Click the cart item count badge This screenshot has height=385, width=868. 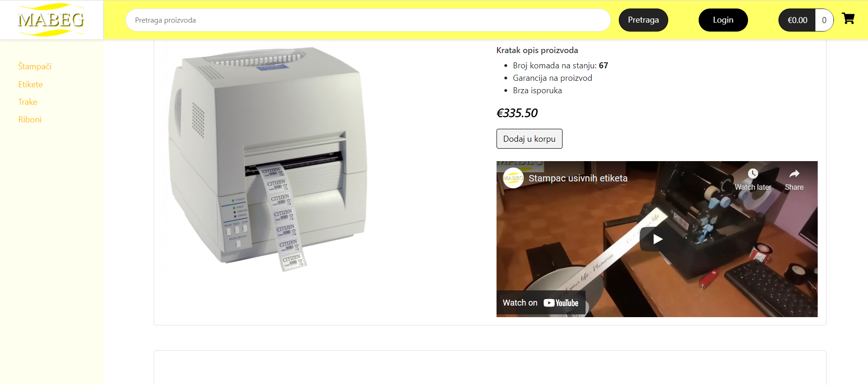tap(824, 20)
